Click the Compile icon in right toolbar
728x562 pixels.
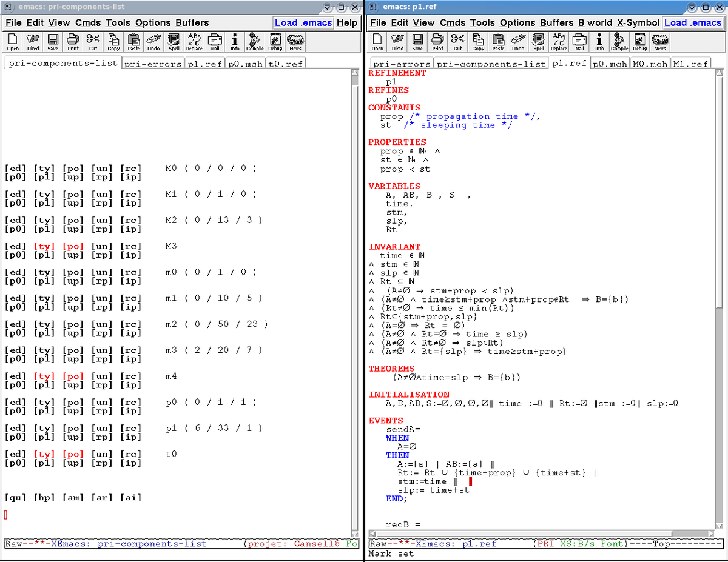[x=619, y=41]
